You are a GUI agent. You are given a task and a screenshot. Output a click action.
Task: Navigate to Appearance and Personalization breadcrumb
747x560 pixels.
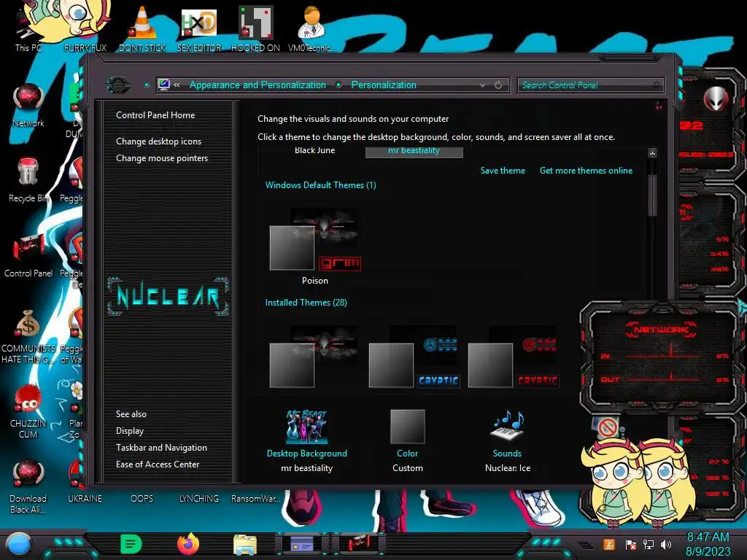click(x=258, y=85)
